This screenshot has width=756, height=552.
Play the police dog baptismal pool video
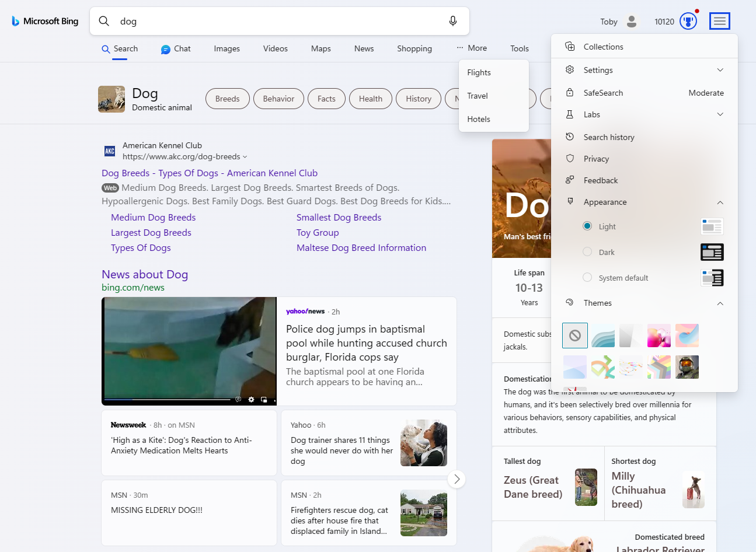(x=189, y=351)
